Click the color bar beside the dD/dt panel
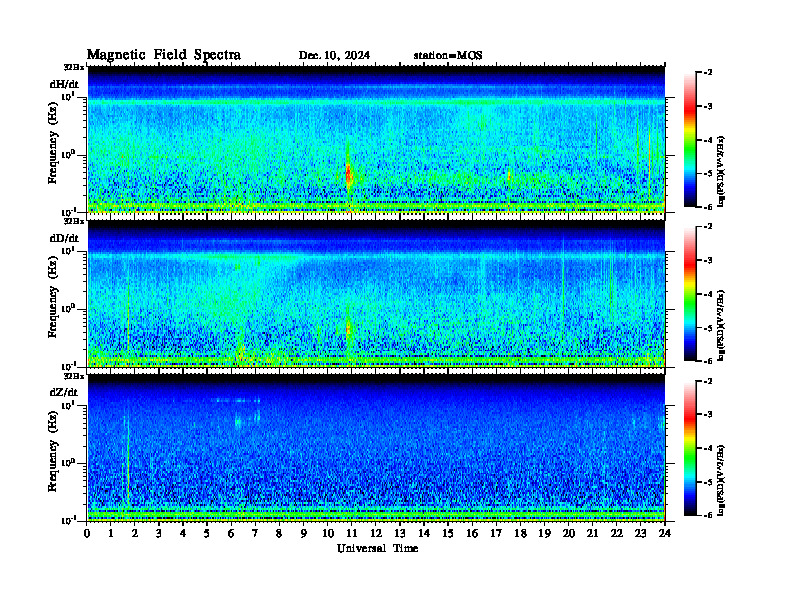The width and height of the screenshot is (792, 612). (690, 294)
